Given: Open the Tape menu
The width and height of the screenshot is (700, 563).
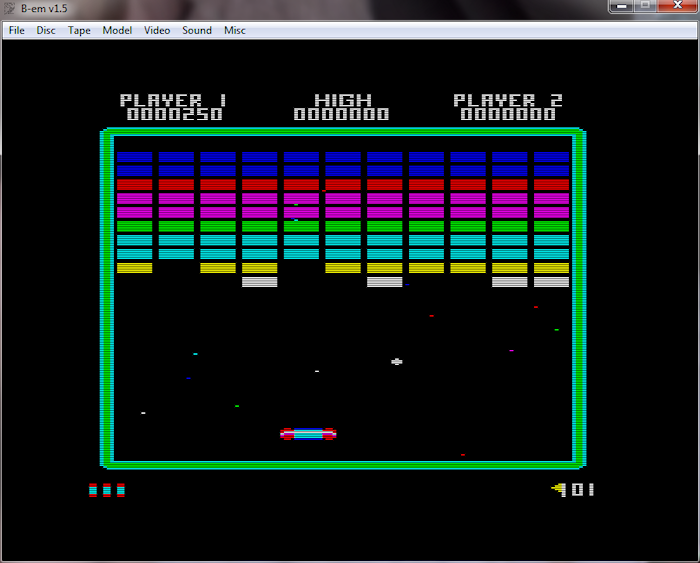Looking at the screenshot, I should coord(79,30).
